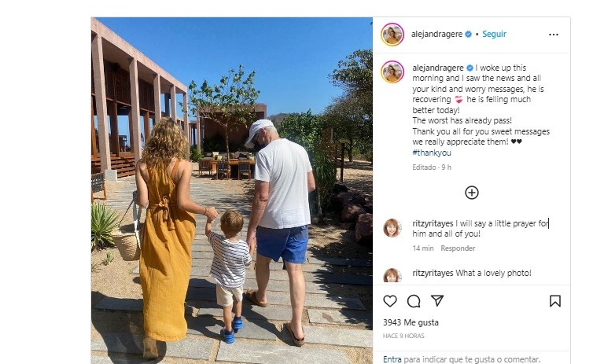Click the alejandragere avatar beside the caption
Image resolution: width=593 pixels, height=364 pixels.
[392, 72]
